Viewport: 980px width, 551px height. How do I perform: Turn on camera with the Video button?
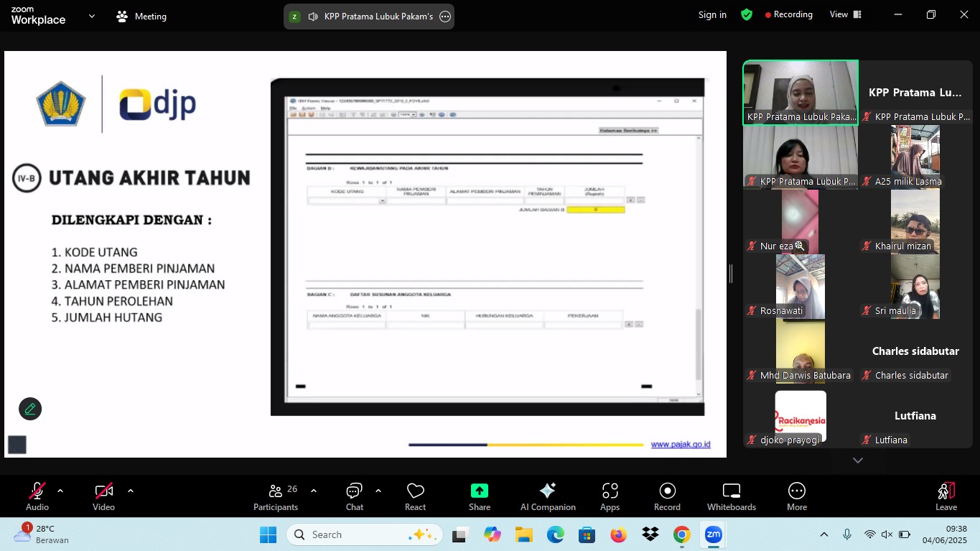click(103, 497)
